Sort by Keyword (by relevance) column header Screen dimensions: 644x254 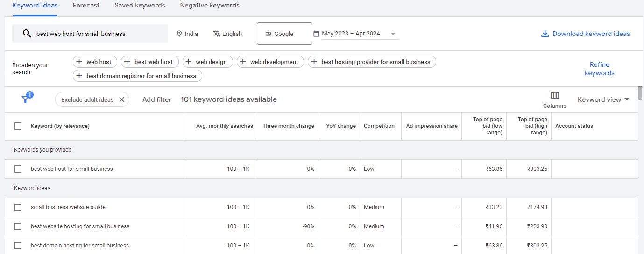pos(60,126)
